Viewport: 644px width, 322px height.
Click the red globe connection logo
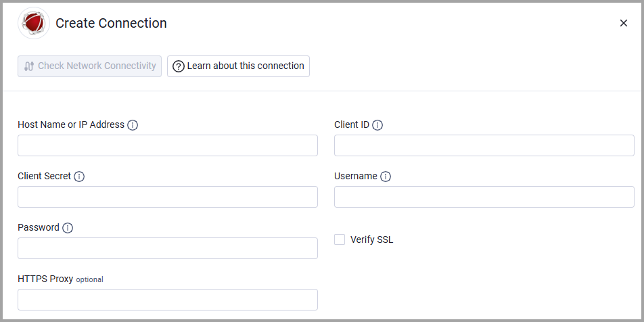pyautogui.click(x=33, y=24)
